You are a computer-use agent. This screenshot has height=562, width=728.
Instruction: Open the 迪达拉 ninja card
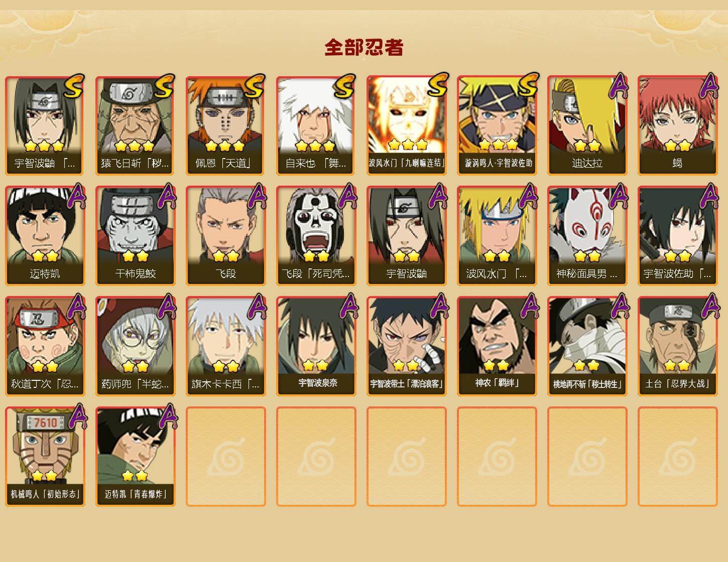pyautogui.click(x=587, y=125)
